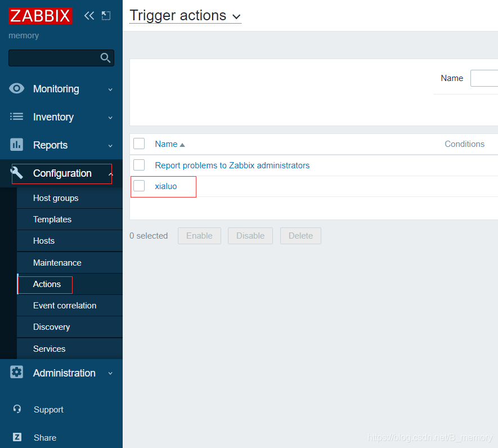Open Hosts submenu item

click(70, 241)
